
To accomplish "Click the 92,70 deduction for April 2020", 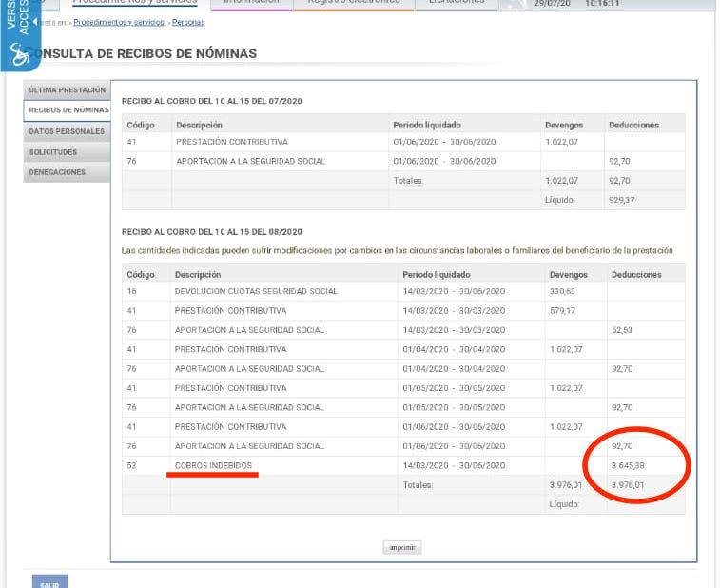I will pos(622,368).
